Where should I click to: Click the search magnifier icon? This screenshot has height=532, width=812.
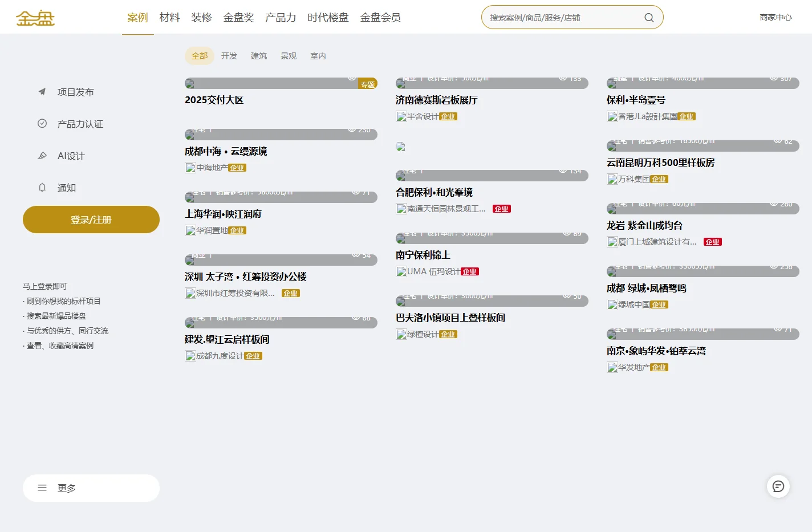tap(649, 18)
